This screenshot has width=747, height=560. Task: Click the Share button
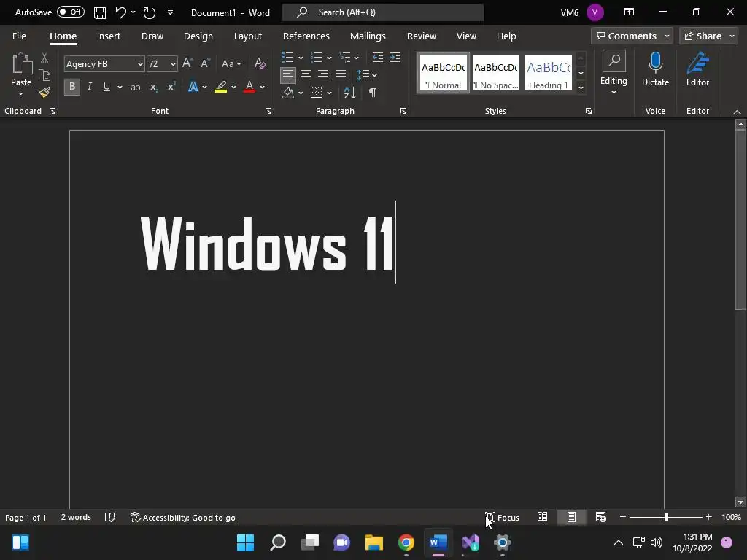pyautogui.click(x=708, y=36)
